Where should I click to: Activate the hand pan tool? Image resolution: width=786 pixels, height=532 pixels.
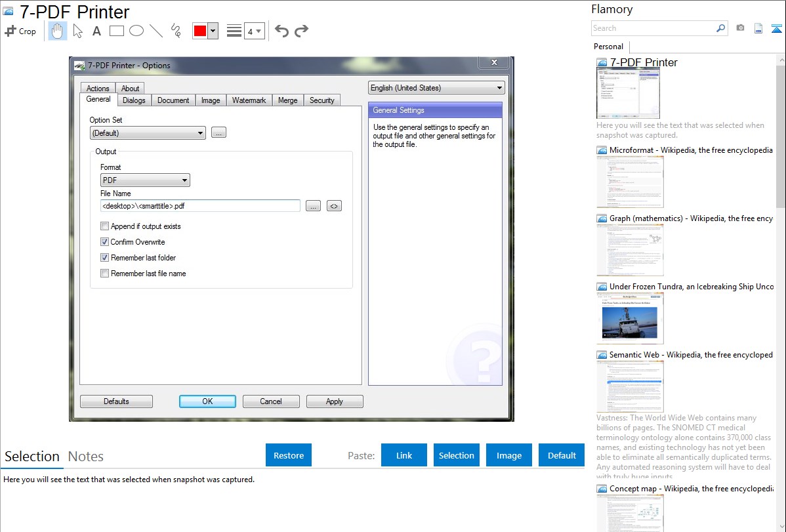point(57,31)
